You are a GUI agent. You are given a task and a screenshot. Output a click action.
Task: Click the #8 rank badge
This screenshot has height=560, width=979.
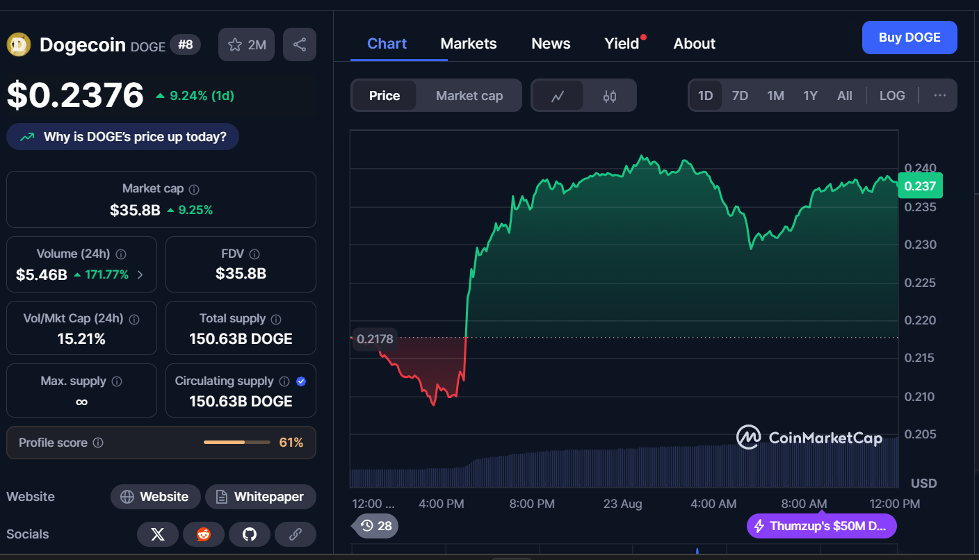tap(185, 45)
